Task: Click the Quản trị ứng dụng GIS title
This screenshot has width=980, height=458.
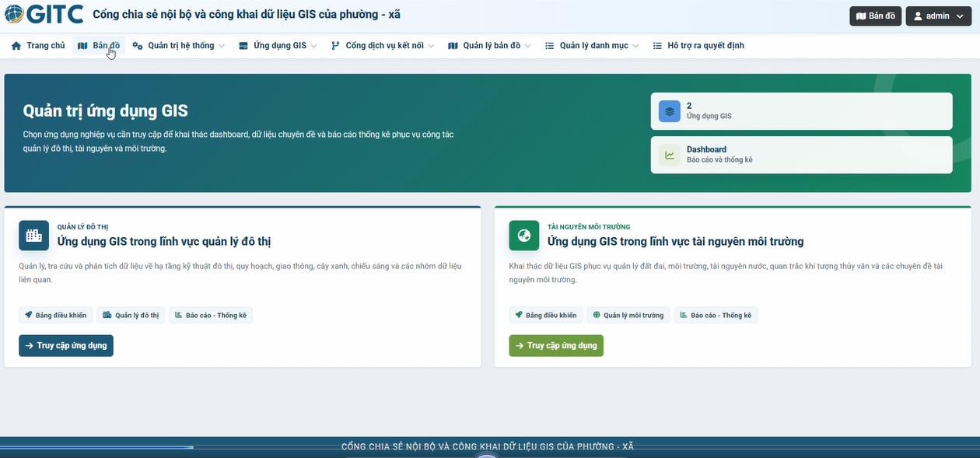Action: coord(105,111)
